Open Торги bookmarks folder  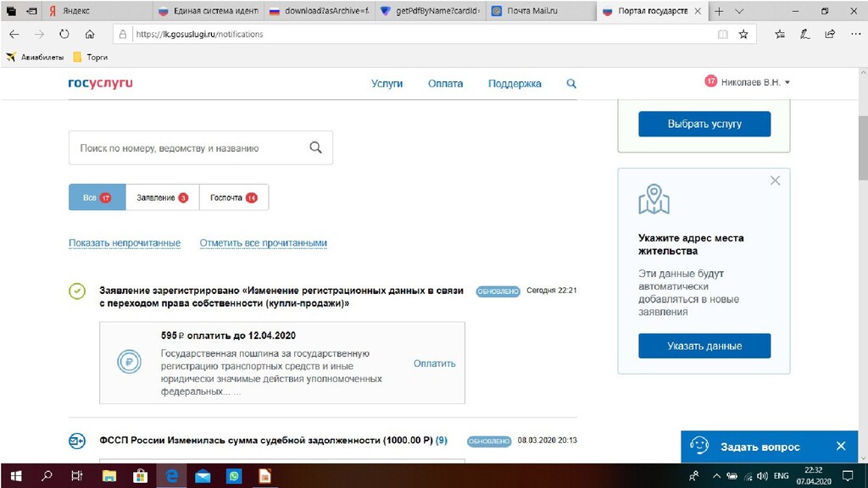[x=90, y=57]
